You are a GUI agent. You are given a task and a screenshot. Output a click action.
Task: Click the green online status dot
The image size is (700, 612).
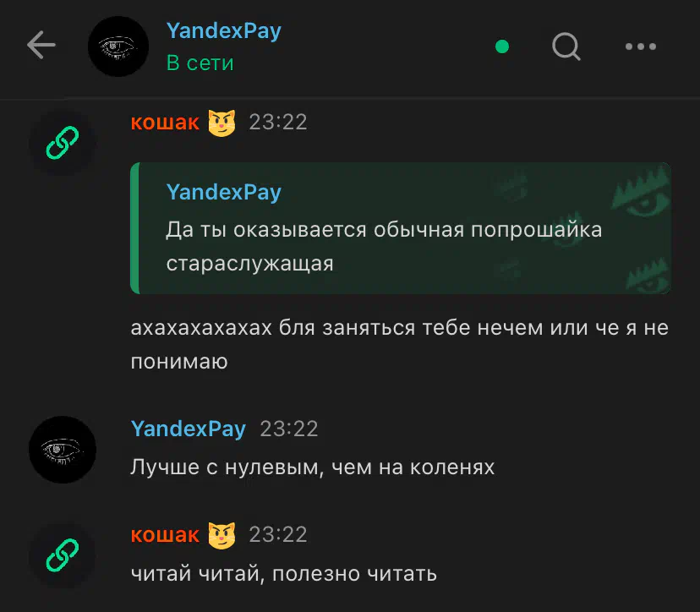click(502, 46)
